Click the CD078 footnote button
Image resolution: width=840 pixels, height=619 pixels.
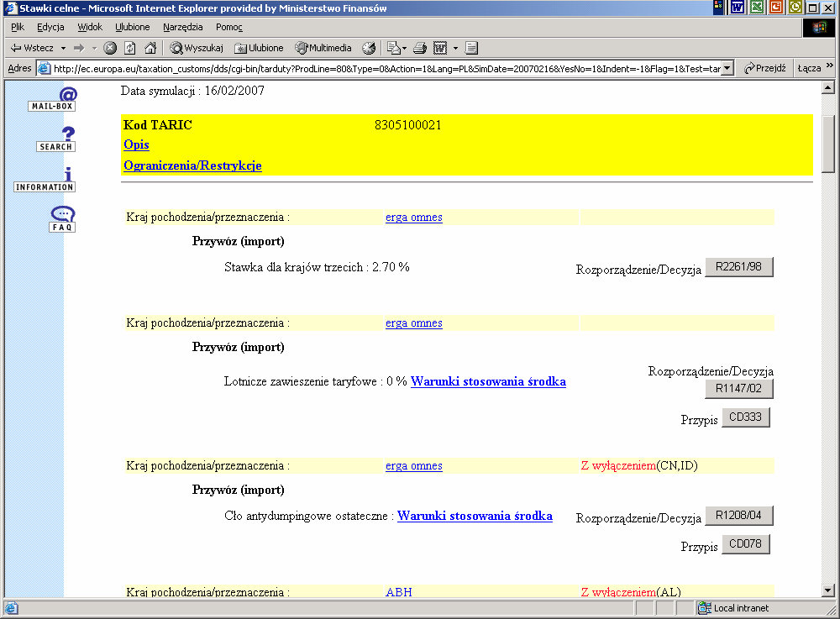pos(746,544)
